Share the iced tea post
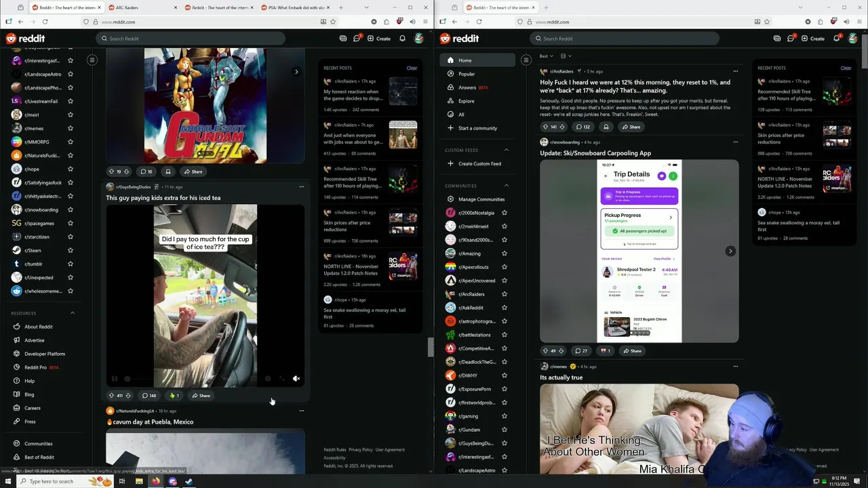Screen dimensions: 868x488 coord(201,396)
